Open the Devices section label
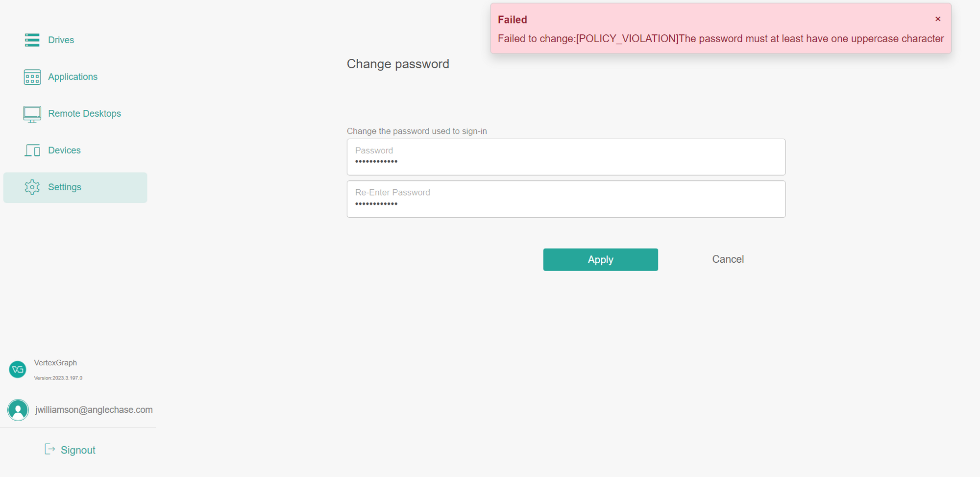 (65, 151)
